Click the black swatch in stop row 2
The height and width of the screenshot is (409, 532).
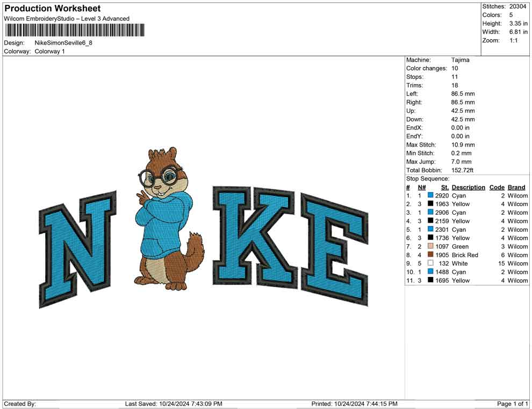[430, 203]
